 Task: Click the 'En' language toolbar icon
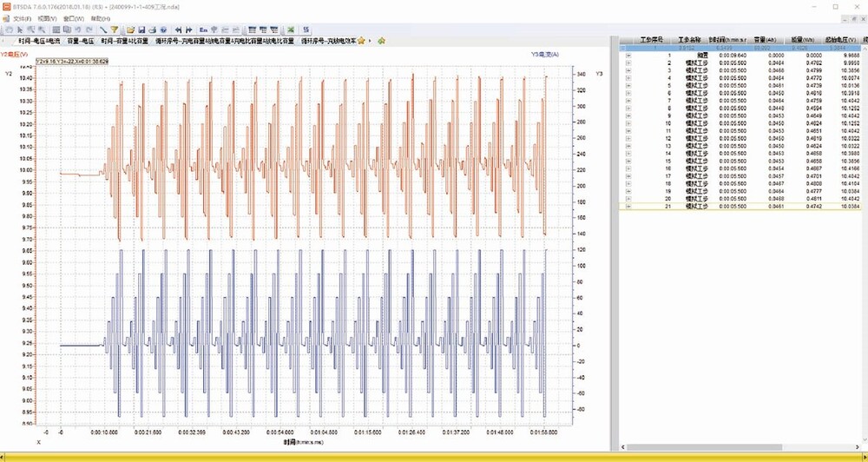coord(203,30)
